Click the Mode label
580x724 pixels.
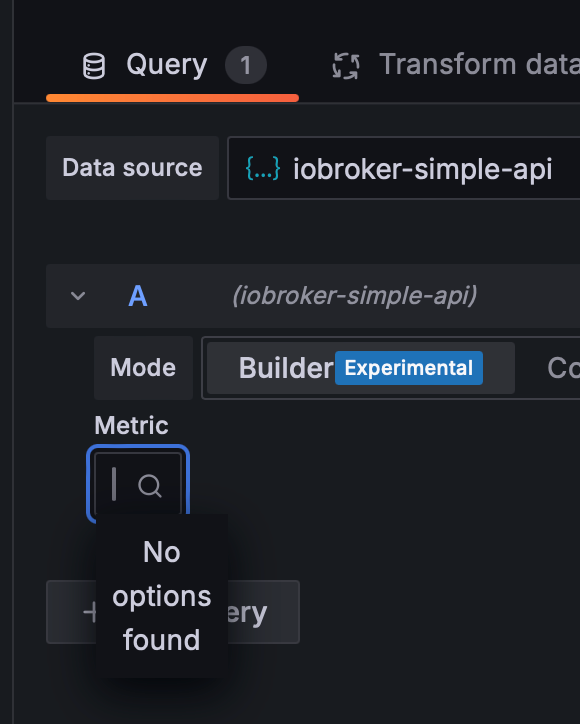(143, 368)
